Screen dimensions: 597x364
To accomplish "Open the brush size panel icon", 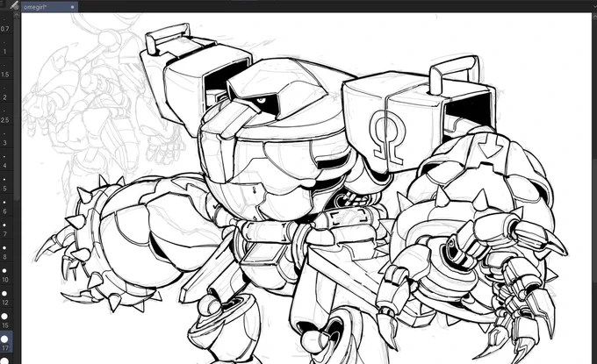I will pos(14,5).
